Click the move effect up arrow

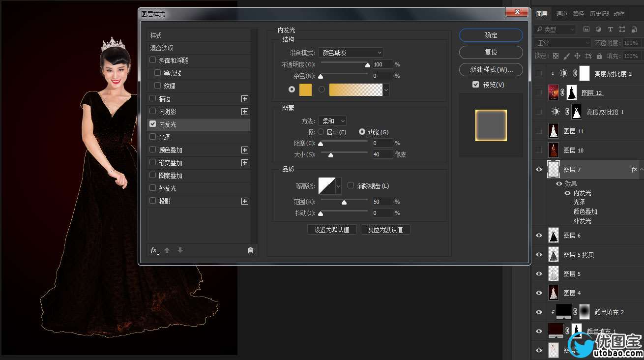[x=167, y=250]
